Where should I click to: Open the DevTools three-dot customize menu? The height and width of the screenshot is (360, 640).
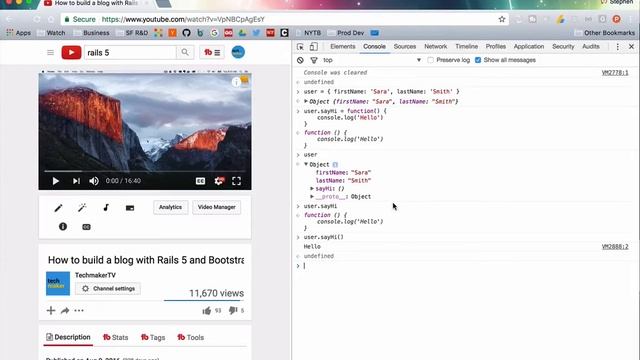click(x=618, y=47)
